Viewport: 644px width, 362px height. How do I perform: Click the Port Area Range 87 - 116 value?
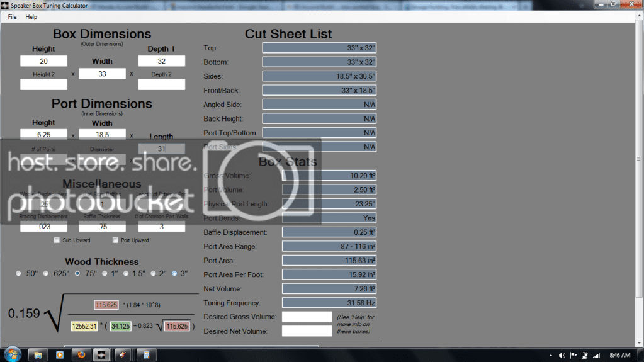click(x=329, y=246)
